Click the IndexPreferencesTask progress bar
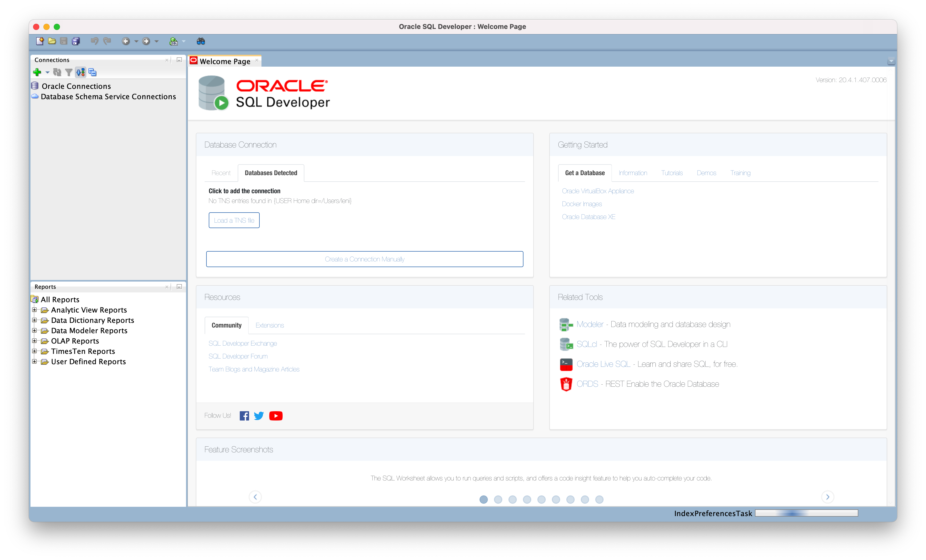The image size is (926, 560). click(x=806, y=513)
